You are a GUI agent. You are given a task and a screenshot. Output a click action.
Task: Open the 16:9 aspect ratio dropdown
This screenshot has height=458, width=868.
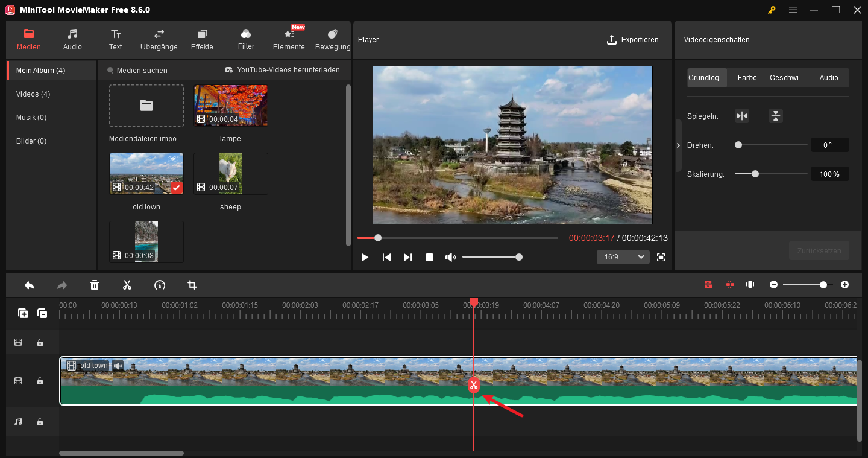tap(623, 256)
